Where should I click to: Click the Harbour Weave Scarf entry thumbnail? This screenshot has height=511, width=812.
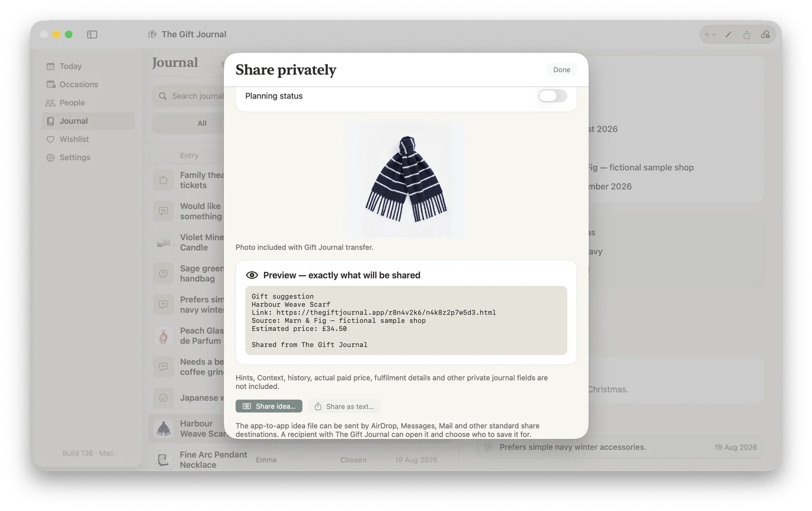(164, 429)
